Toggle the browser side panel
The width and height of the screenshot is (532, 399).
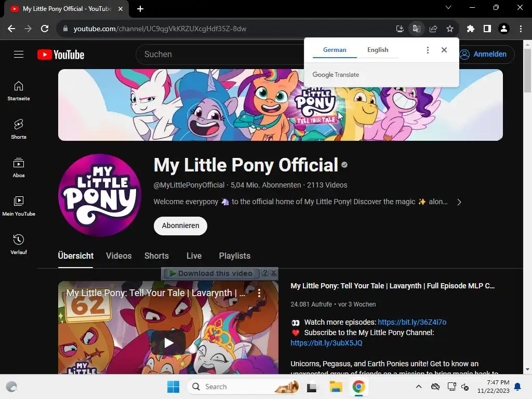(x=487, y=29)
